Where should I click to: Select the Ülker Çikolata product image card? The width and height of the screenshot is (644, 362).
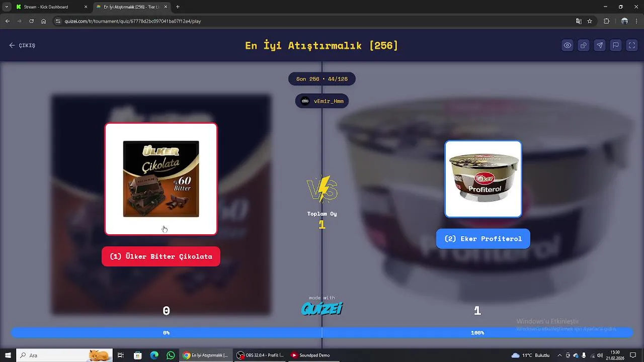click(161, 179)
